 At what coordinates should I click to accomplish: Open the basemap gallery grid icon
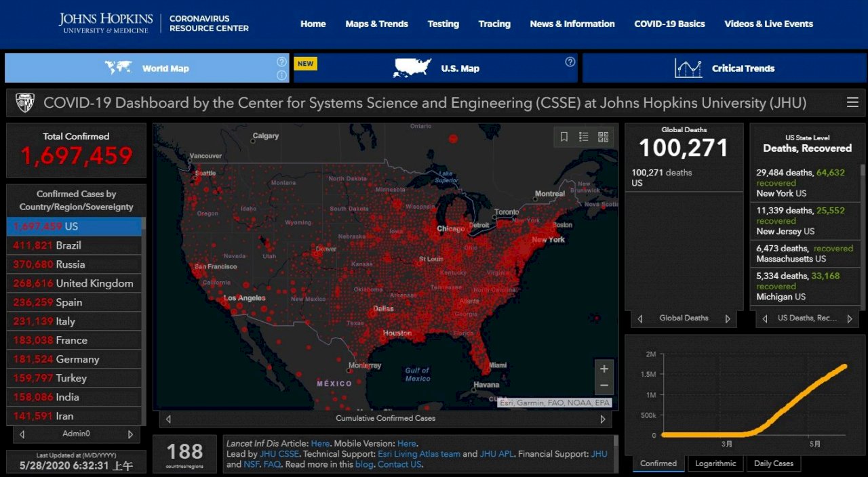(603, 137)
